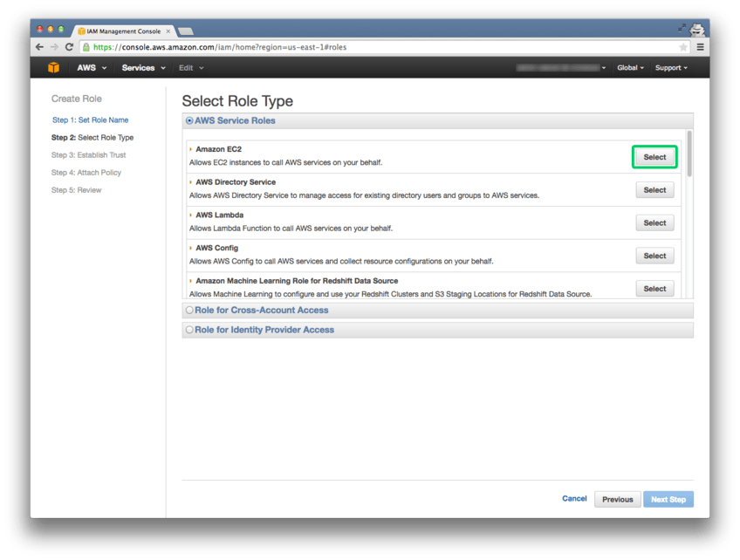Click the browser forward arrow

click(54, 47)
